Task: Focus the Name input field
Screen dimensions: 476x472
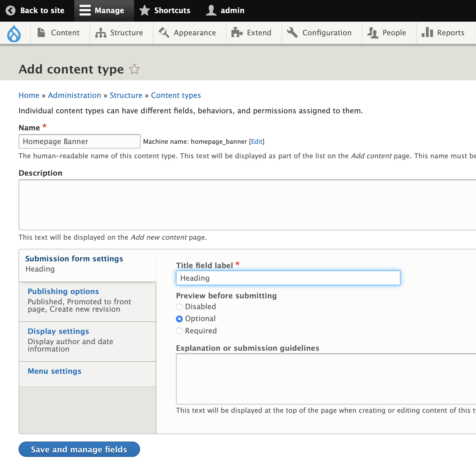Action: point(79,141)
